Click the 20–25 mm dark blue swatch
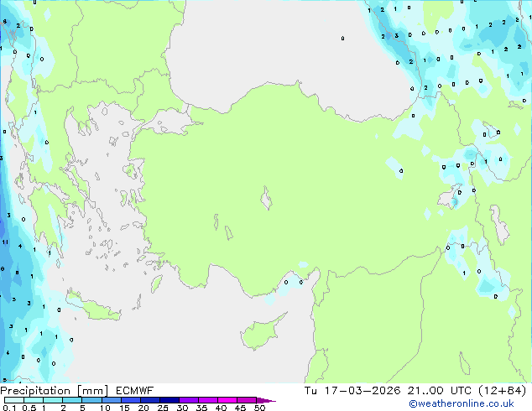This screenshot has height=411, width=532. click(x=149, y=400)
